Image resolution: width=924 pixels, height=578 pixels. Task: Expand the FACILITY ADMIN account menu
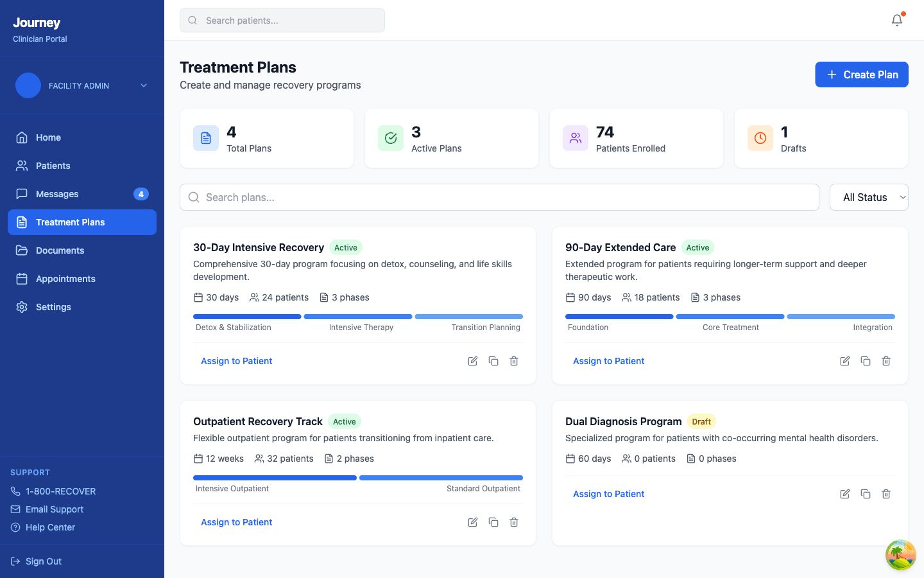pos(83,85)
